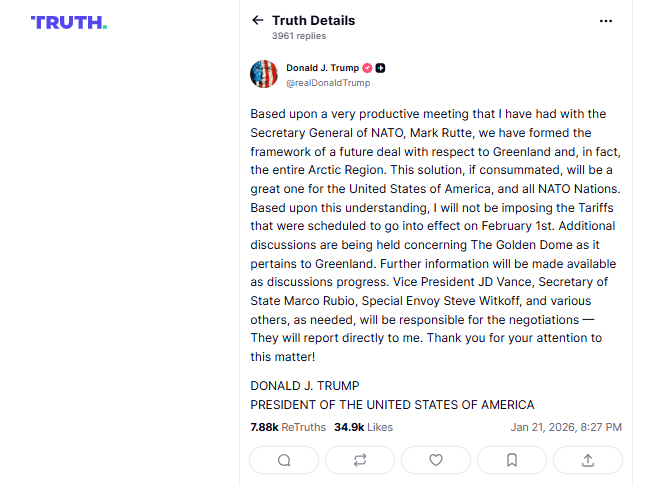Screen dimensions: 649x486
Task: Go back using the left arrow
Action: point(258,20)
